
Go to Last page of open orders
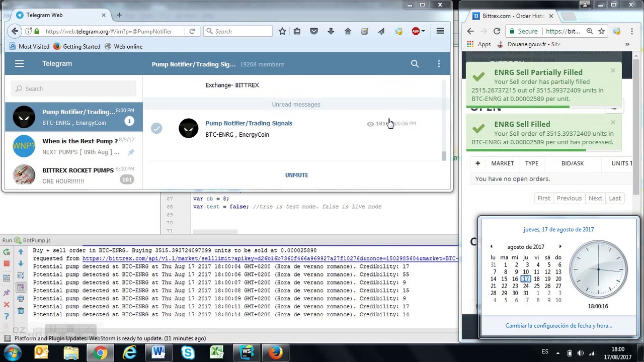click(x=615, y=198)
